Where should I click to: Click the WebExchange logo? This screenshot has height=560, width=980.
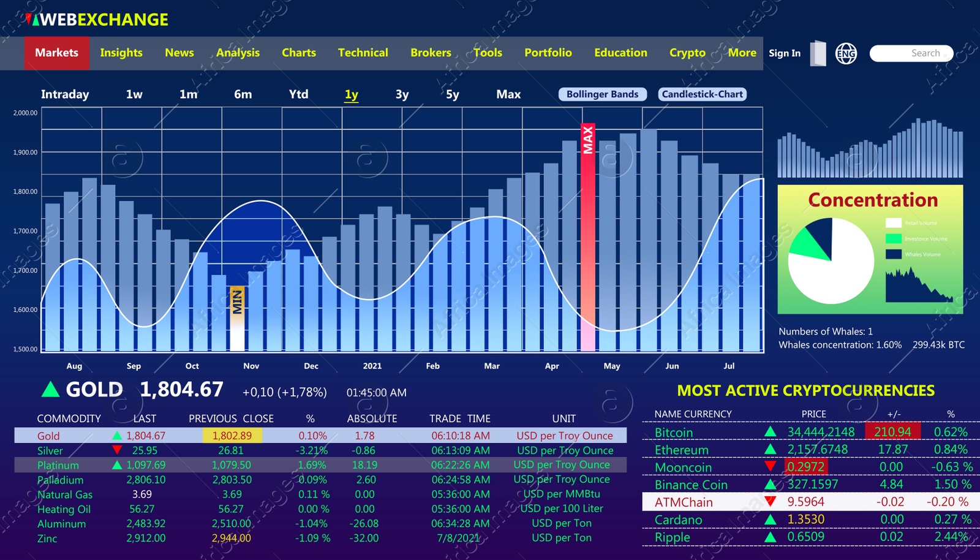click(x=97, y=20)
